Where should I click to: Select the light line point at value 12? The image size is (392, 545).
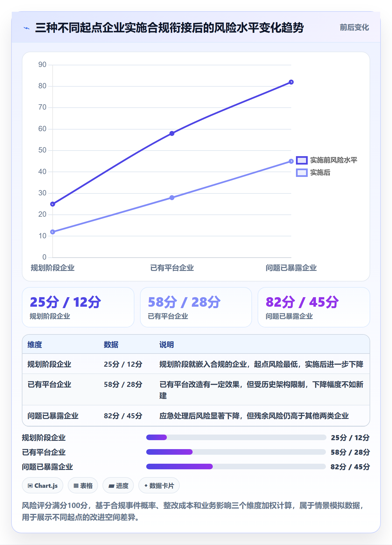[53, 232]
